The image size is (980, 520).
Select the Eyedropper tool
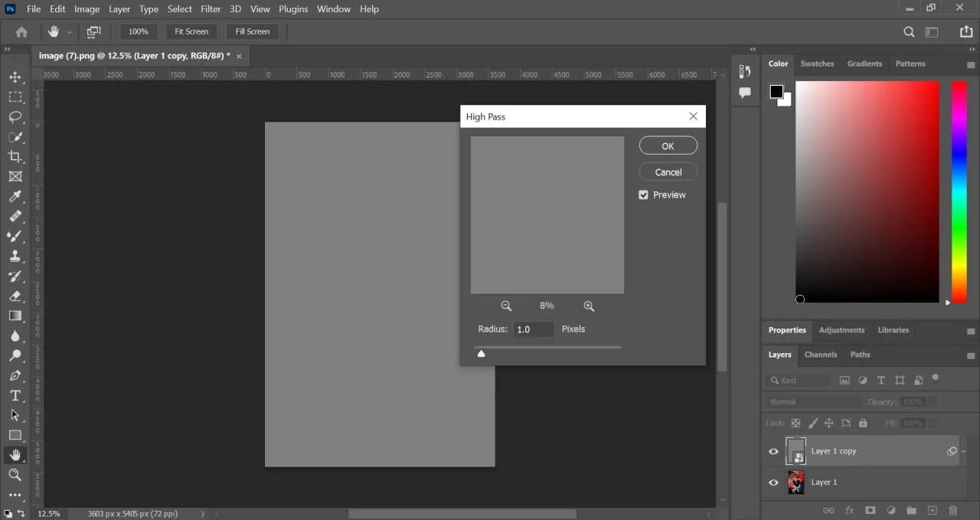[x=15, y=197]
